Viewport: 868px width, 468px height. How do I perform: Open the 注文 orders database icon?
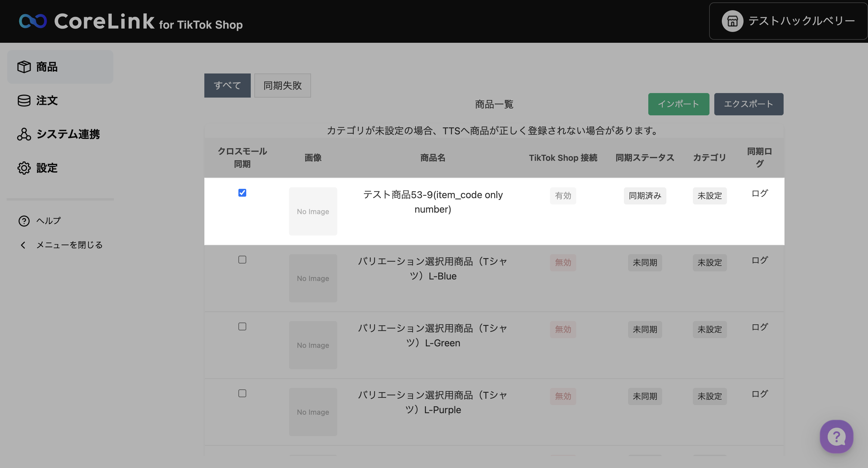tap(24, 100)
